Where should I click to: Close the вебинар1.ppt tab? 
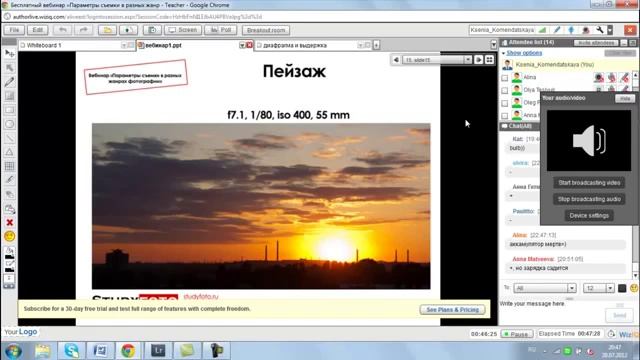click(x=249, y=45)
